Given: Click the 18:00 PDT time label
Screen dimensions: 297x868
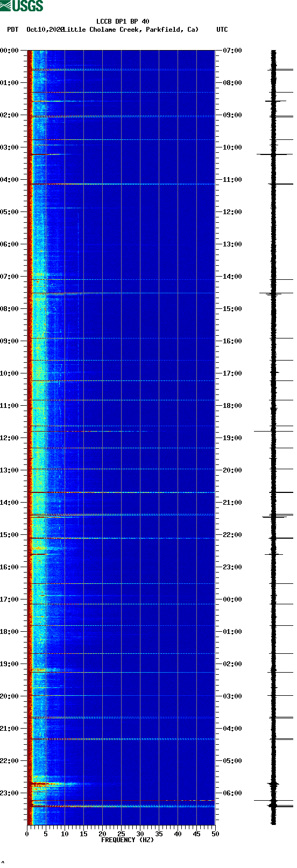Looking at the screenshot, I should click(x=10, y=632).
